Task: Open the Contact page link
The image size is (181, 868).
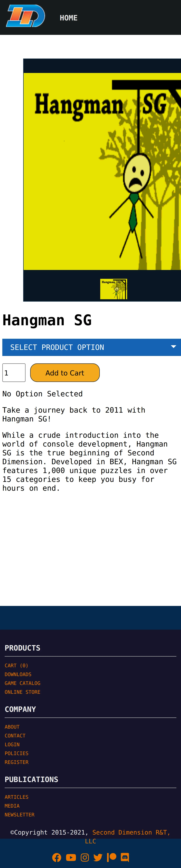Action: (15, 736)
